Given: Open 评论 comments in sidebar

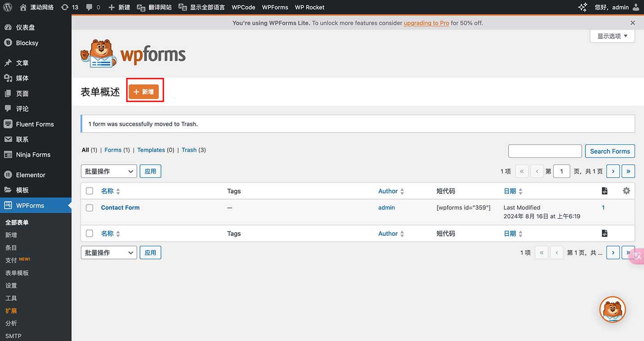Looking at the screenshot, I should pyautogui.click(x=36, y=109).
